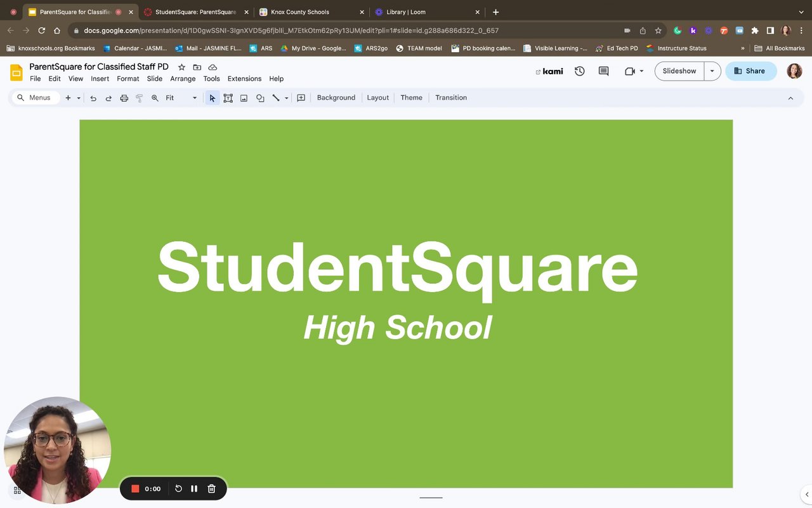Move presentation using the folder icon
812x508 pixels.
(197, 67)
